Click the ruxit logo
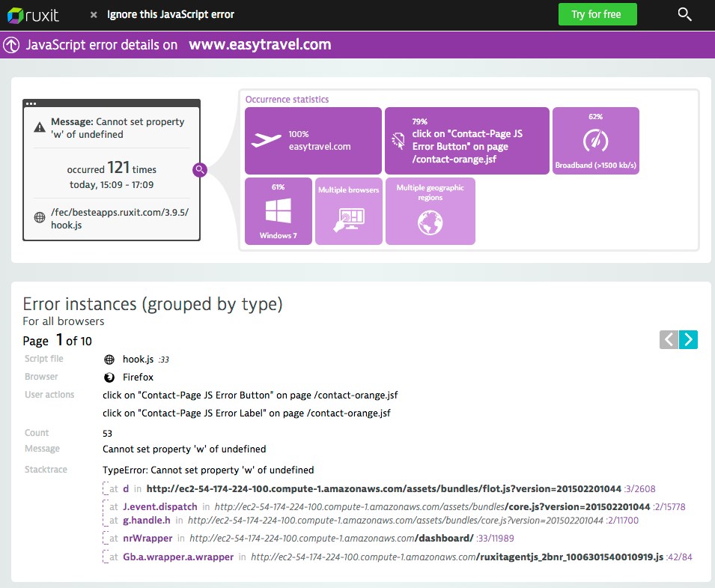This screenshot has height=588, width=715. click(33, 15)
